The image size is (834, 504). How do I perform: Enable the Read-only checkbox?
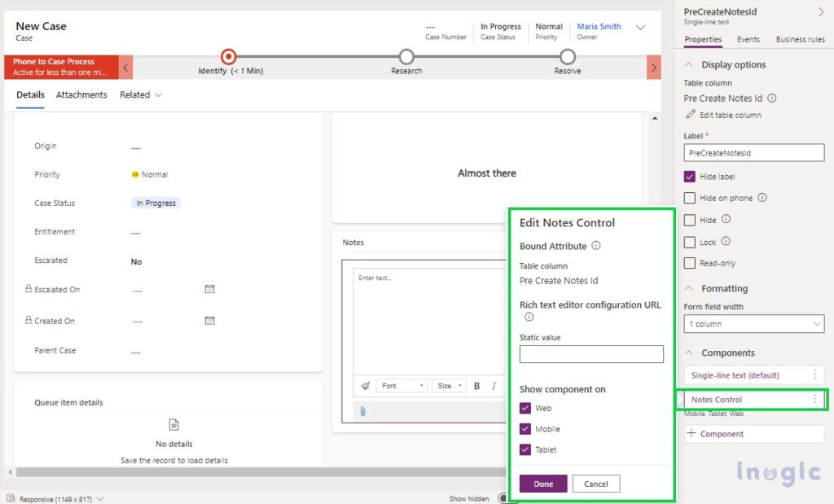pyautogui.click(x=688, y=263)
